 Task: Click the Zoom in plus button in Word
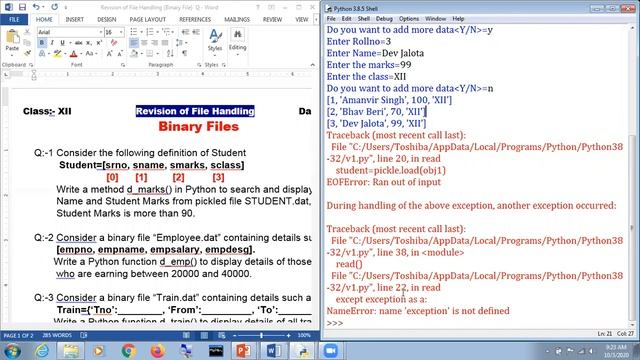tap(289, 336)
